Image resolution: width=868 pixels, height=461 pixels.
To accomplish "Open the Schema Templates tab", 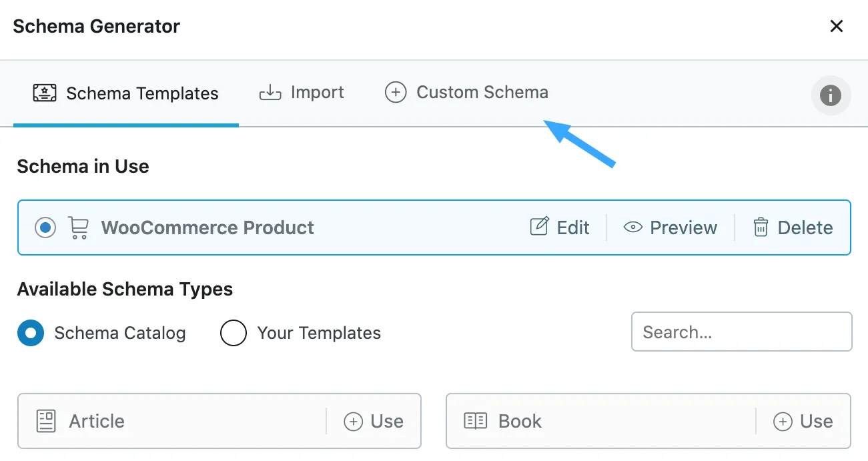I will pyautogui.click(x=126, y=93).
